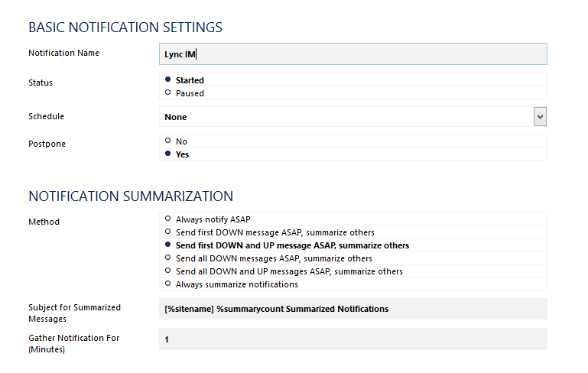Click the Notification Name label
Image resolution: width=588 pixels, height=373 pixels.
[x=63, y=53]
